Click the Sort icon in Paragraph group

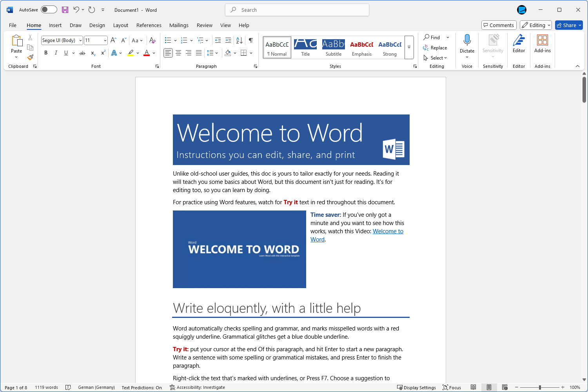239,40
